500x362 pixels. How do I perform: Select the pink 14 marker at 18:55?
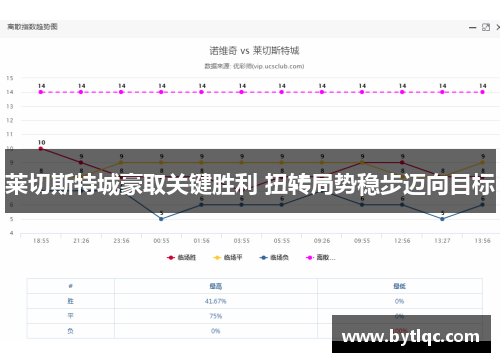(41, 92)
